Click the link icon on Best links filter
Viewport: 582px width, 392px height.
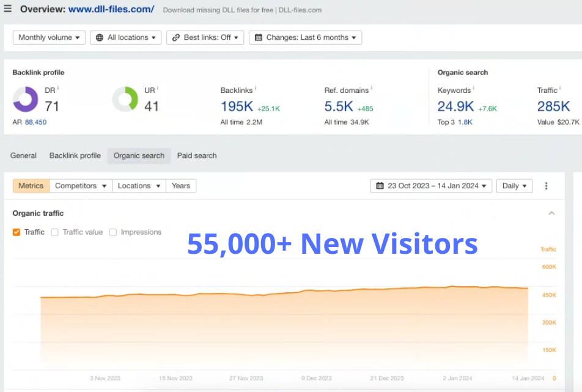(x=177, y=37)
